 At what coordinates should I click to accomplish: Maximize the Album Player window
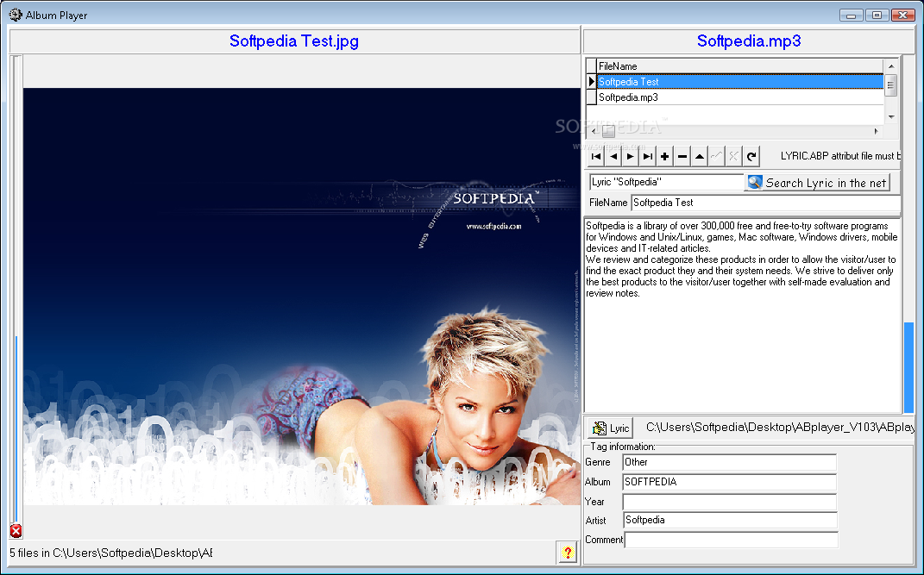pos(877,15)
